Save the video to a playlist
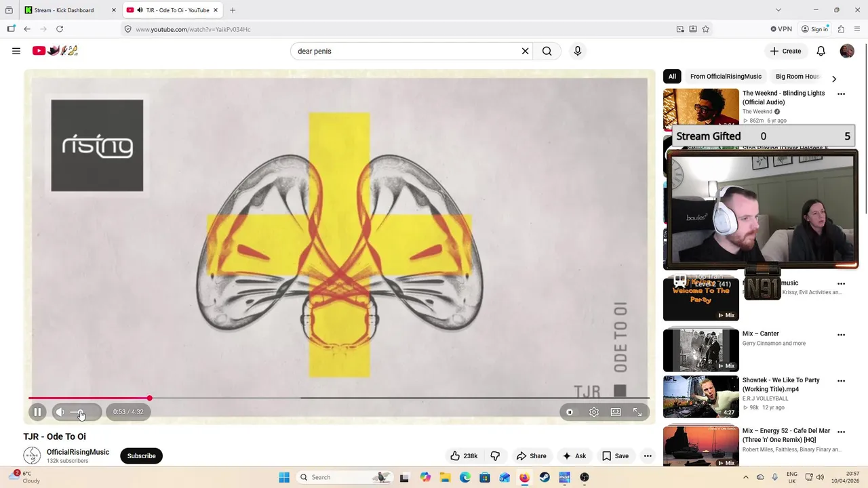This screenshot has height=488, width=868. tap(616, 456)
